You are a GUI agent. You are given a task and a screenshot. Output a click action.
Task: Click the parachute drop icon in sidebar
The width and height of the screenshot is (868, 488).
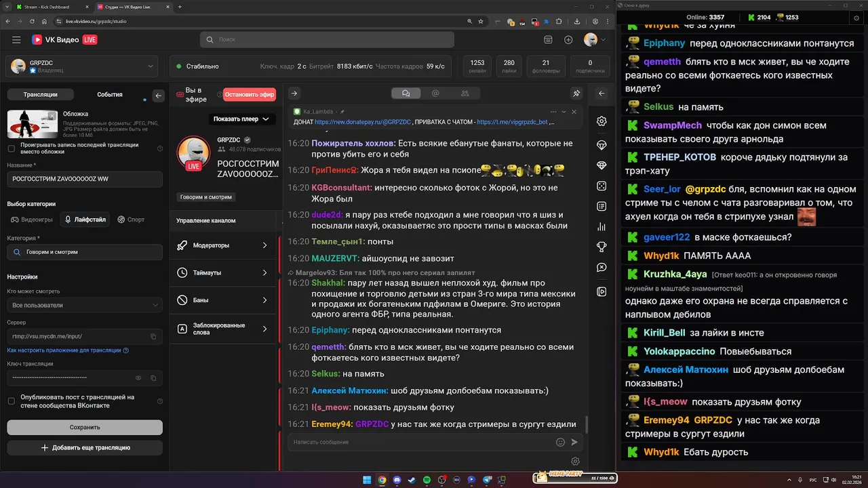(601, 145)
